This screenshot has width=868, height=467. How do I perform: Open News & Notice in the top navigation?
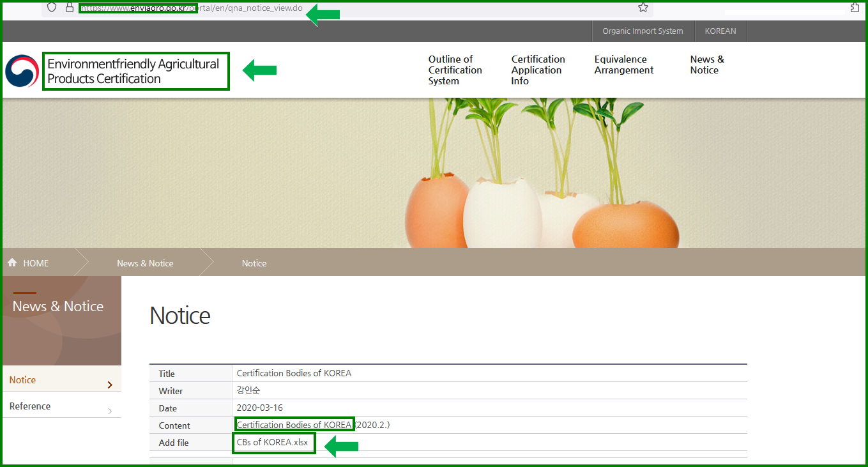point(706,65)
